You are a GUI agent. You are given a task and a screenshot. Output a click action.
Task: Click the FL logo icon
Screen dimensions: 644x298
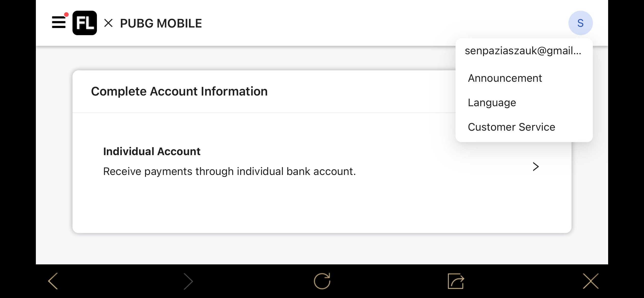pyautogui.click(x=85, y=23)
